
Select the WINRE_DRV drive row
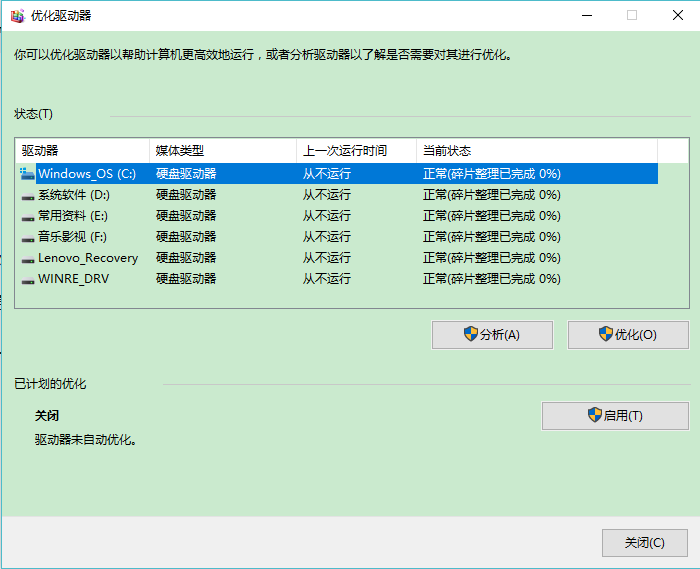[x=337, y=278]
